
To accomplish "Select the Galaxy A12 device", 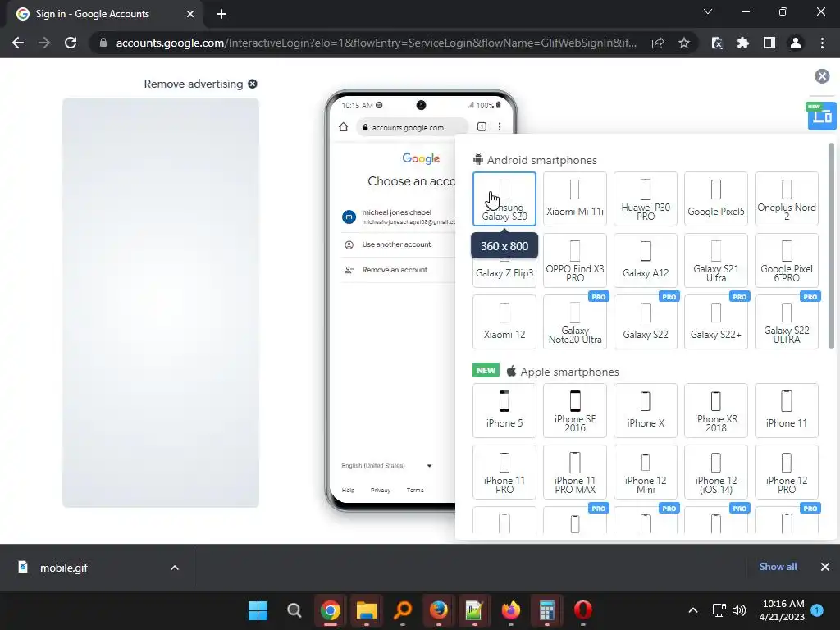I will (646, 260).
